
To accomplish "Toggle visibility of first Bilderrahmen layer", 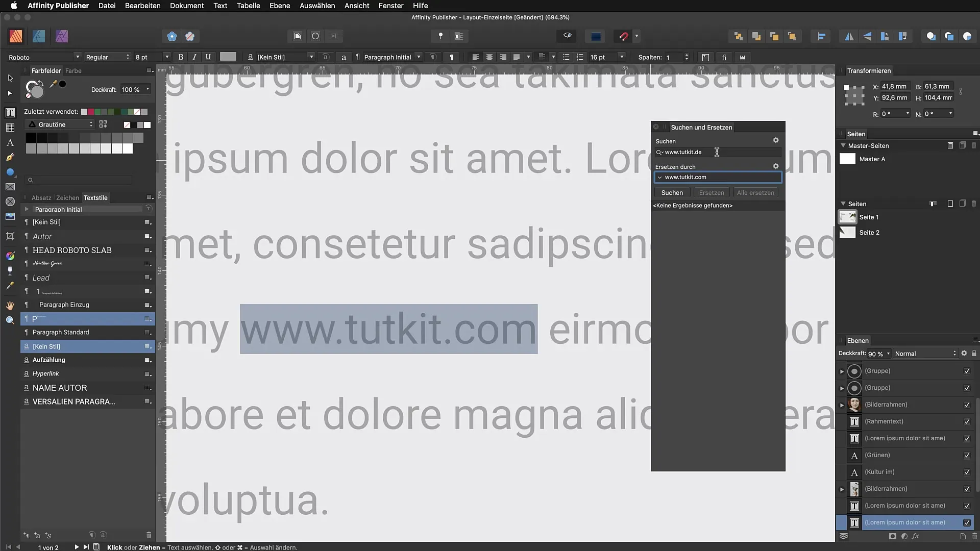I will tap(967, 405).
